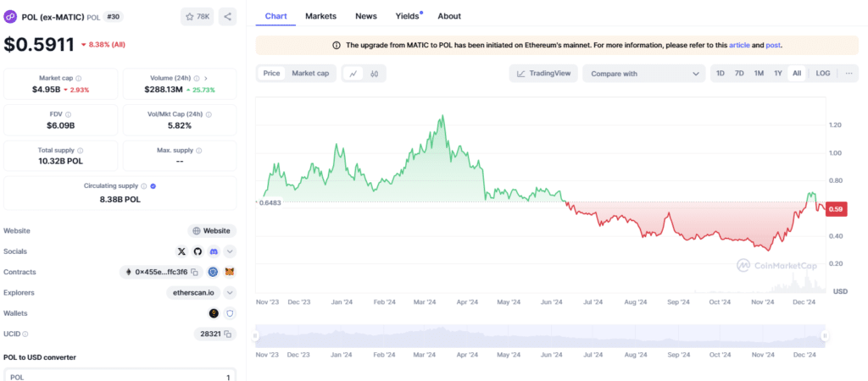Viewport: 868px width, 381px height.
Task: Click the Market cap info icon
Action: tap(79, 79)
